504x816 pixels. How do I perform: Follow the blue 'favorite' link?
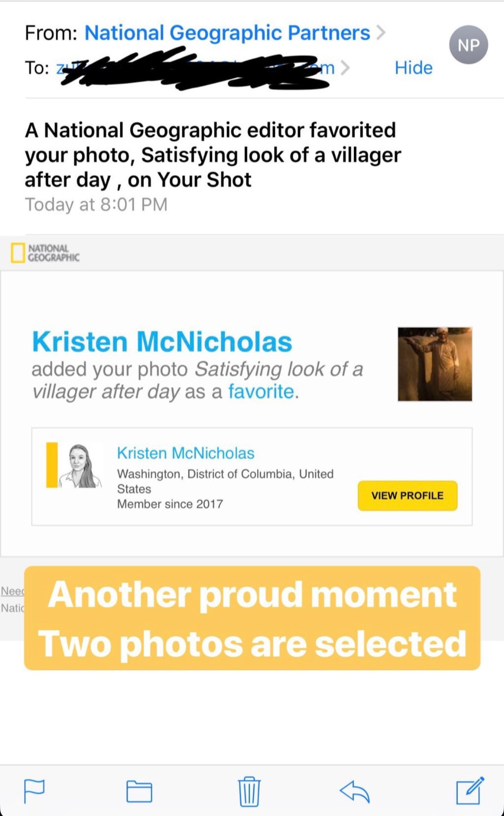[261, 391]
